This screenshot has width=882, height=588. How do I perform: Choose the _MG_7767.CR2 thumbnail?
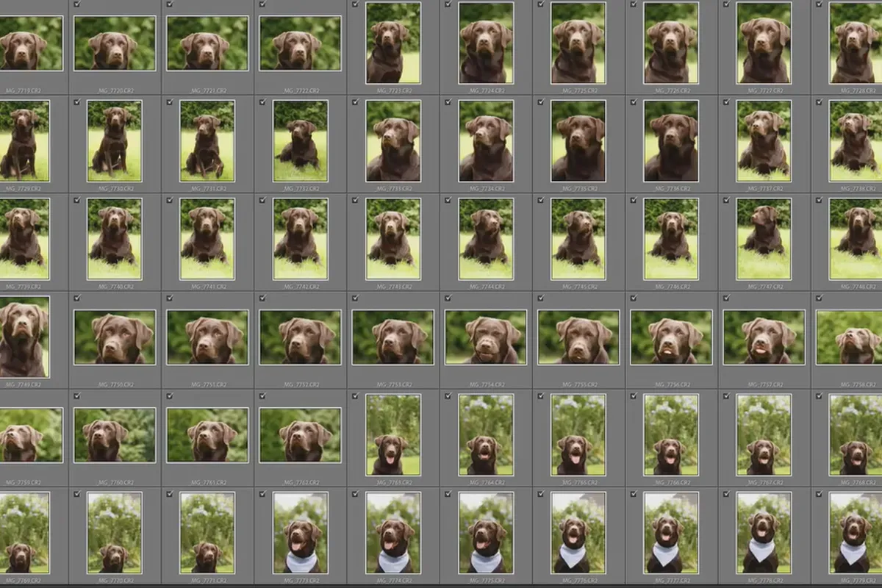point(764,435)
